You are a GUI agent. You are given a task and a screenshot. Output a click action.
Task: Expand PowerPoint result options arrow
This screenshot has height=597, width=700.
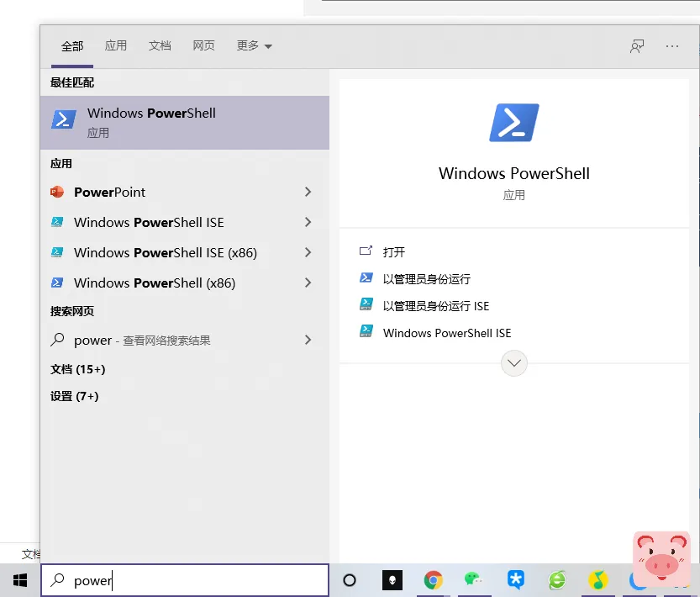[308, 193]
